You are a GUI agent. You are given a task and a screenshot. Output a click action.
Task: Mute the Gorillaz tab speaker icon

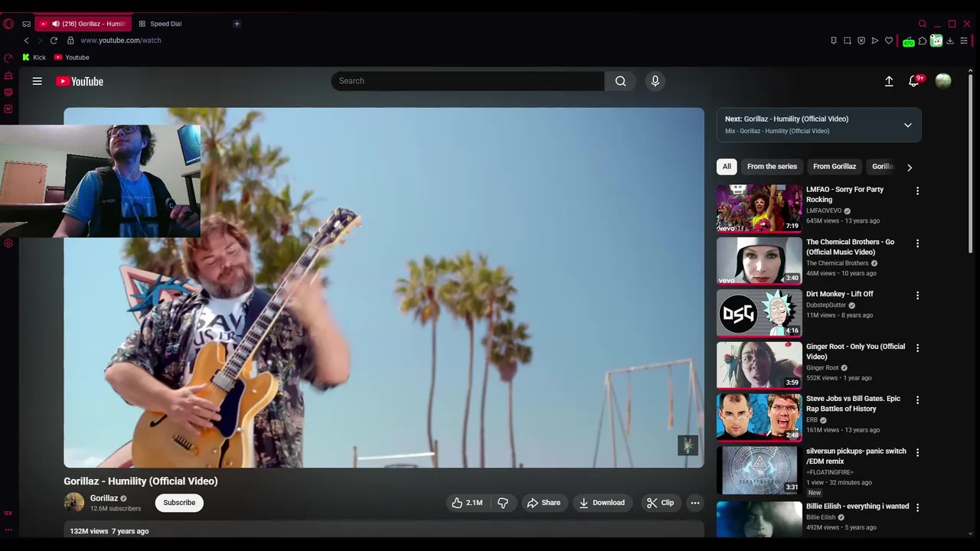55,24
